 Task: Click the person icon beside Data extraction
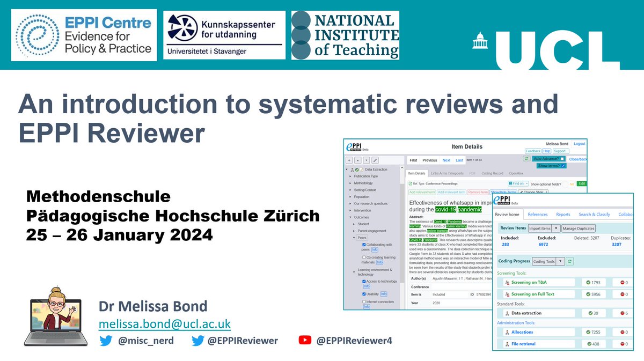[507, 313]
